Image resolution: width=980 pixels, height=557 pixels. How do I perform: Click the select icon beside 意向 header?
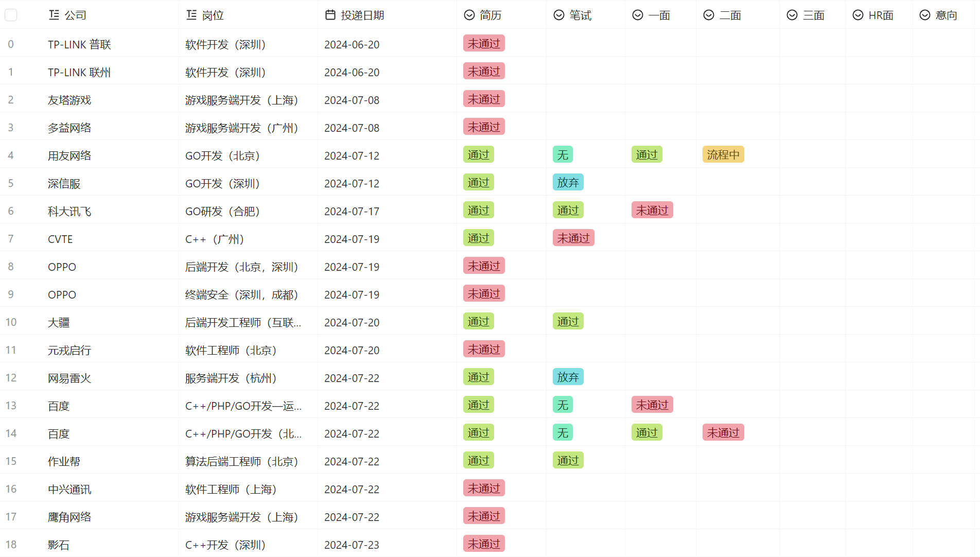click(x=925, y=15)
